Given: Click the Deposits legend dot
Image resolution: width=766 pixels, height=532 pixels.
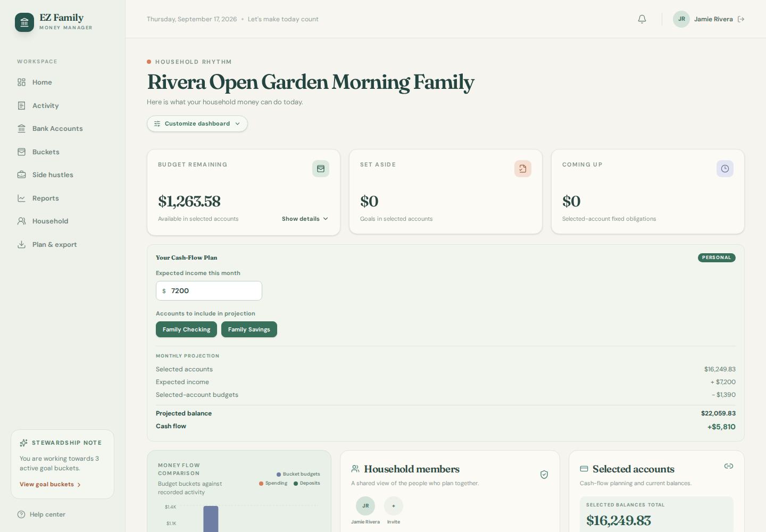Looking at the screenshot, I should coord(296,484).
